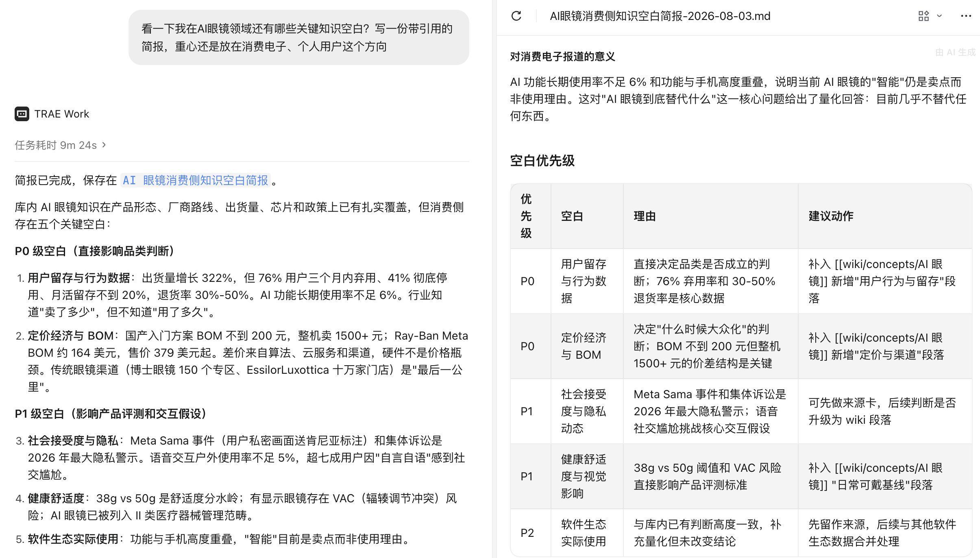Click the P0 级空白 heading in chat
980x558 pixels.
point(95,251)
